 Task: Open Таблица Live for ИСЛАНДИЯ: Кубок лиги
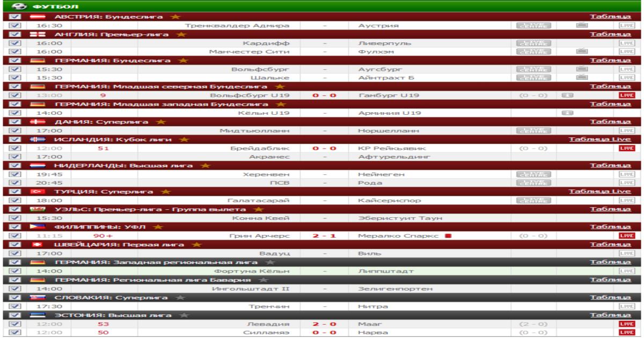pyautogui.click(x=600, y=139)
